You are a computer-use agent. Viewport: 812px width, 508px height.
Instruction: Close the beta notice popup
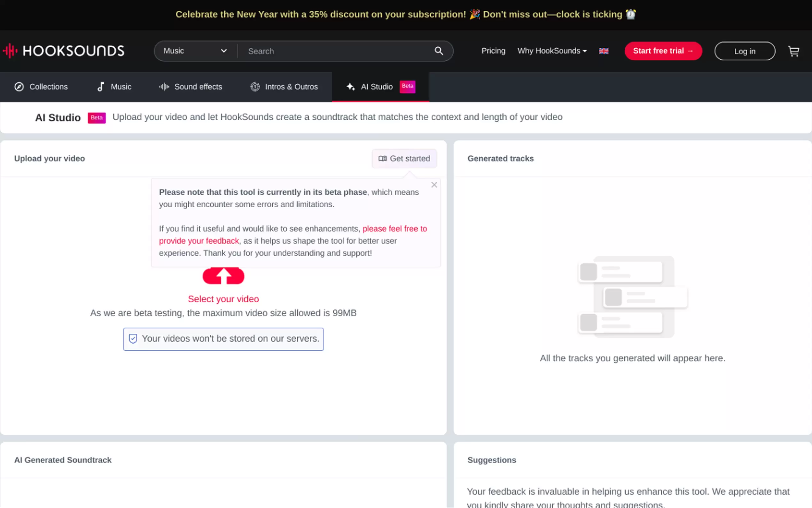pyautogui.click(x=434, y=185)
